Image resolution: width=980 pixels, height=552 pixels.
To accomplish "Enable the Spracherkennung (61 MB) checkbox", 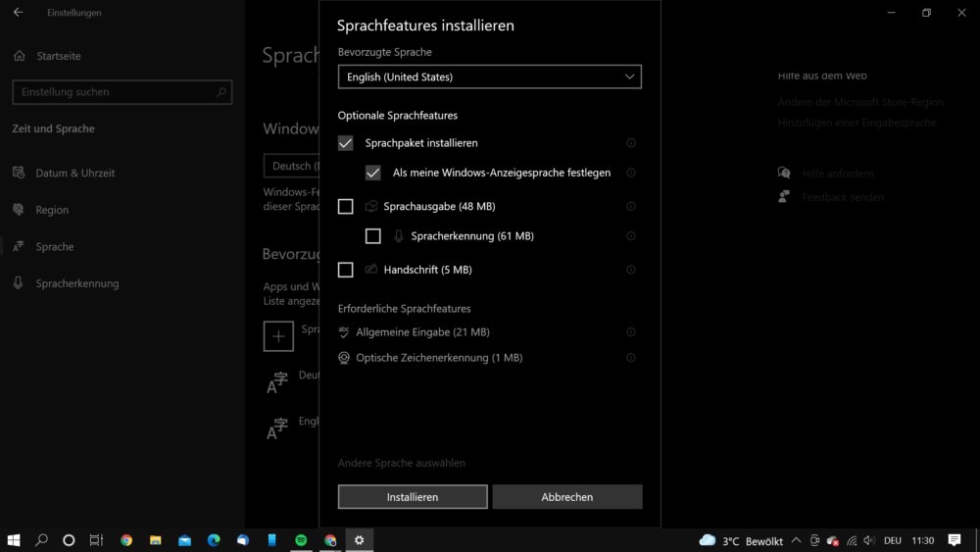I will pyautogui.click(x=373, y=235).
